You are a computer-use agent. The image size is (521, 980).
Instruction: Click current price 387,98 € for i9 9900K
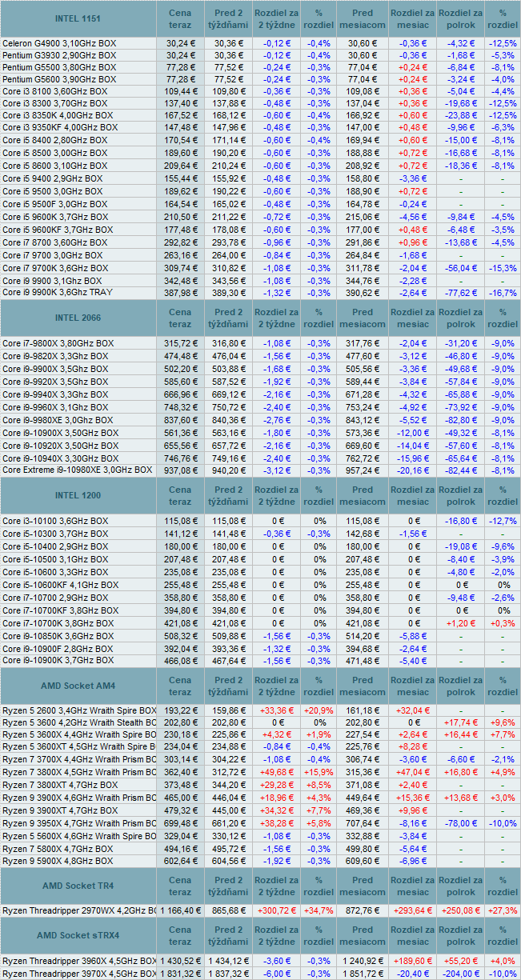click(180, 293)
